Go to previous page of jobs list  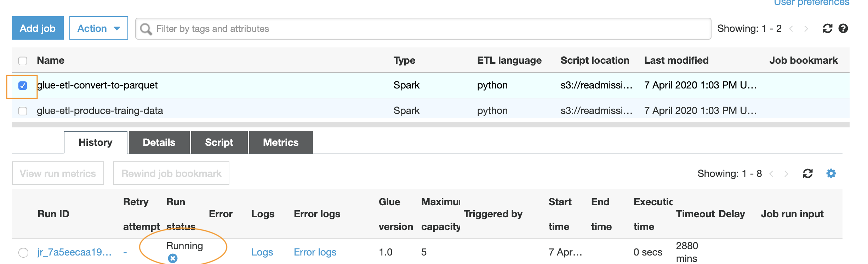click(791, 29)
